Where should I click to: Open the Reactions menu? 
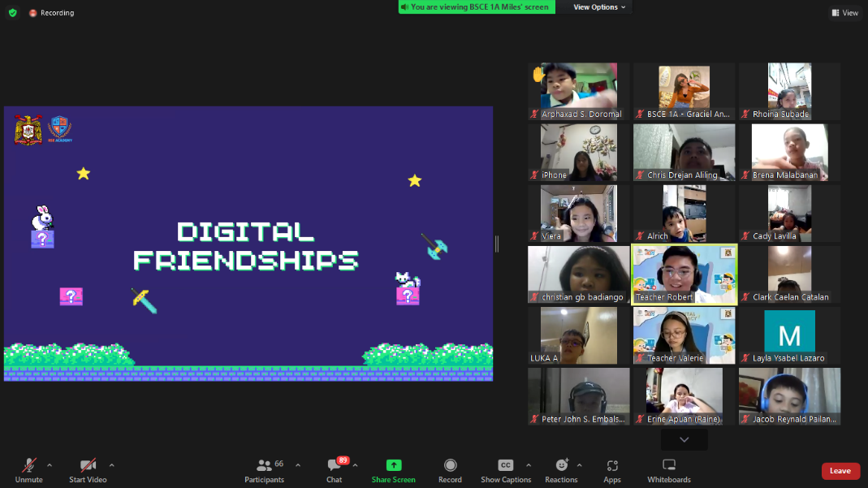pyautogui.click(x=561, y=471)
